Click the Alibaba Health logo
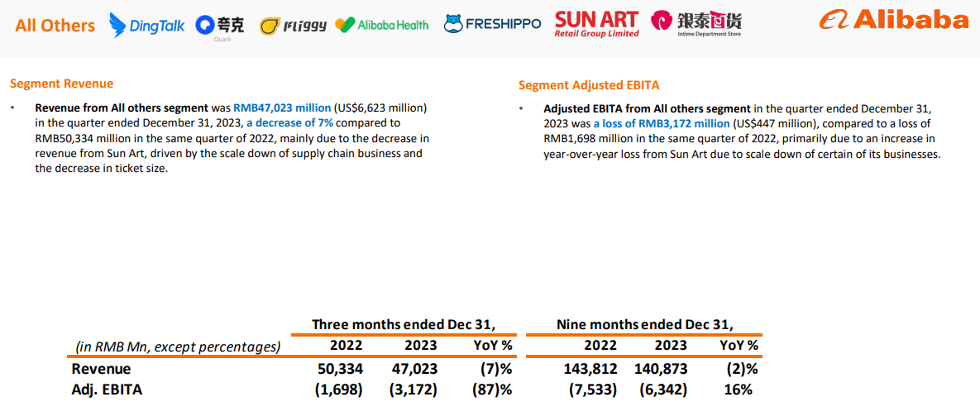 (x=382, y=25)
